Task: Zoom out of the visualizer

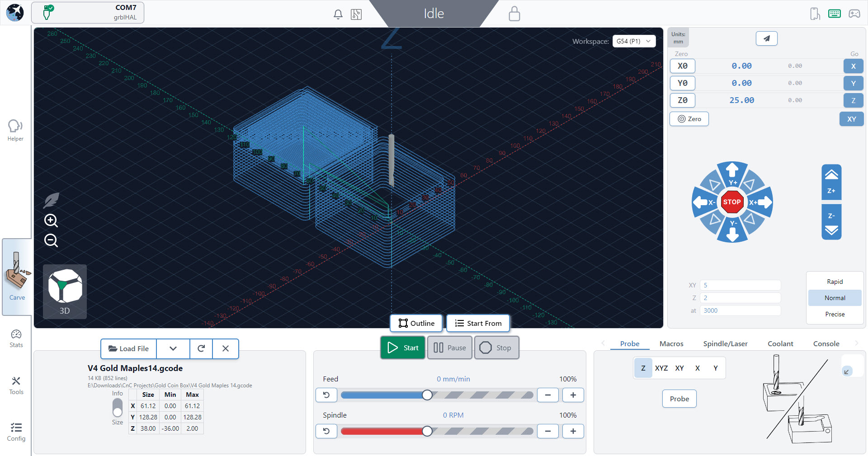Action: click(51, 240)
